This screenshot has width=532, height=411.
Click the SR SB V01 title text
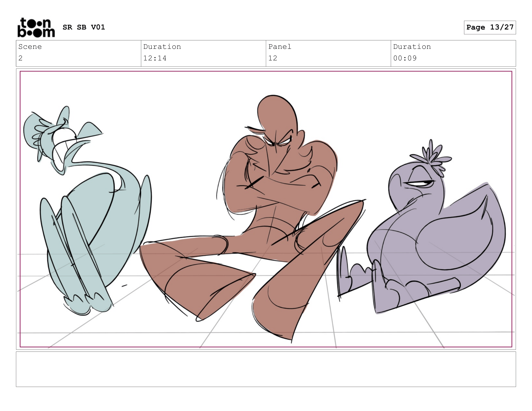(84, 27)
